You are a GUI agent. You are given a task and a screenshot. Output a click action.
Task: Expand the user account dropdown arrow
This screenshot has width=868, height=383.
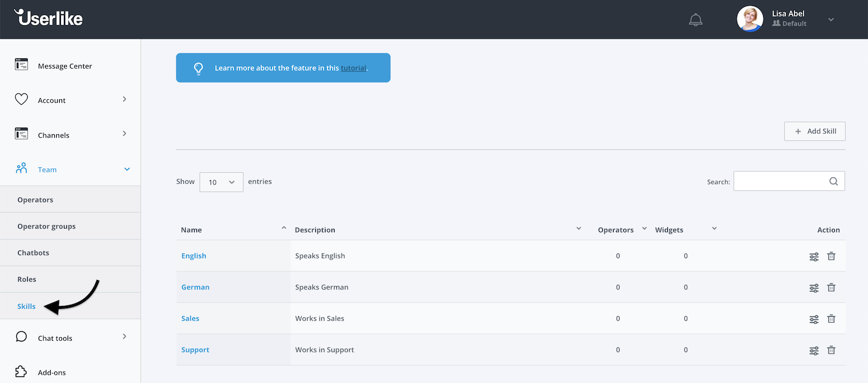831,20
